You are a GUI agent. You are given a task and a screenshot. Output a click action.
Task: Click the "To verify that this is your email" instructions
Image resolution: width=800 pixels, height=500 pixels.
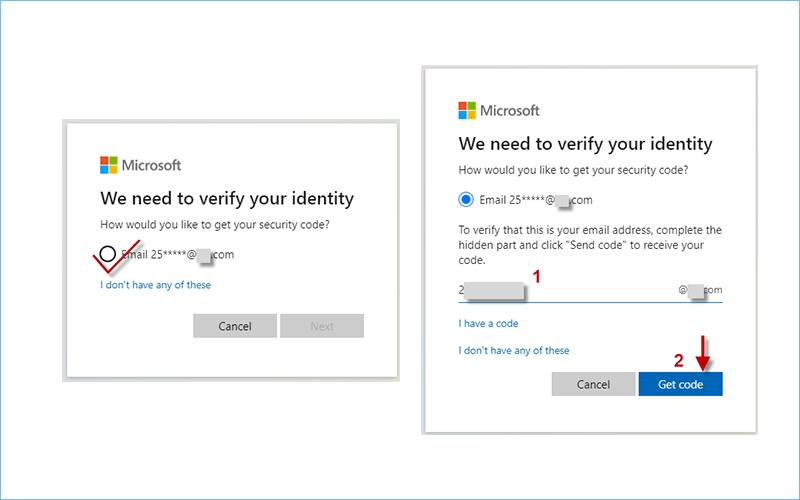point(590,245)
